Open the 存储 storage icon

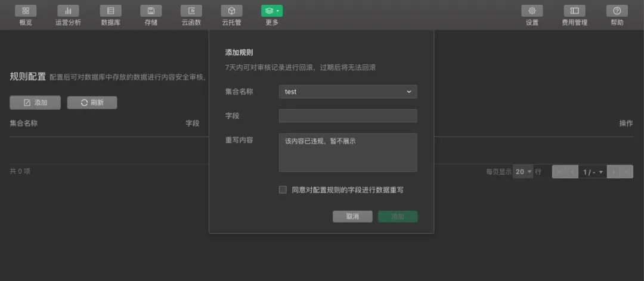(x=151, y=11)
